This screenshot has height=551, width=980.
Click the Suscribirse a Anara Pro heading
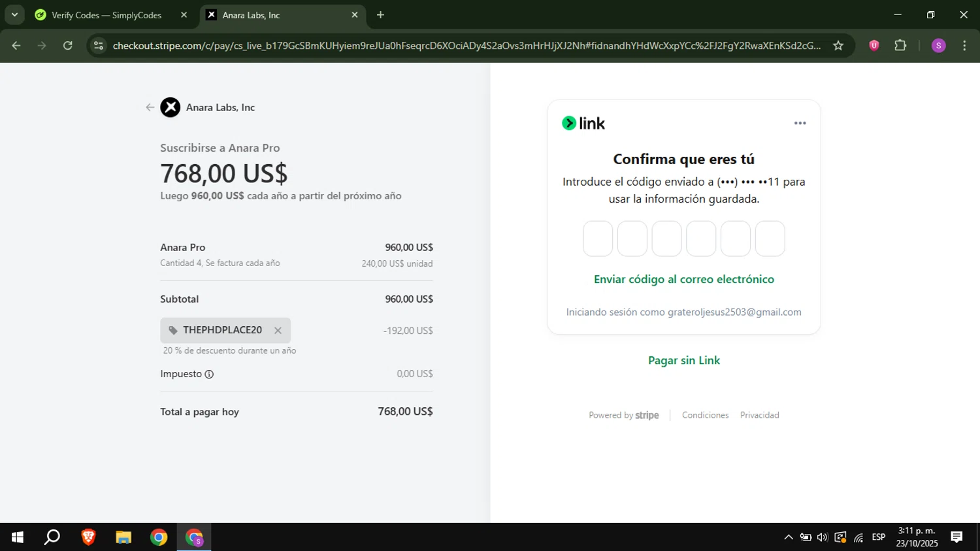pos(220,148)
